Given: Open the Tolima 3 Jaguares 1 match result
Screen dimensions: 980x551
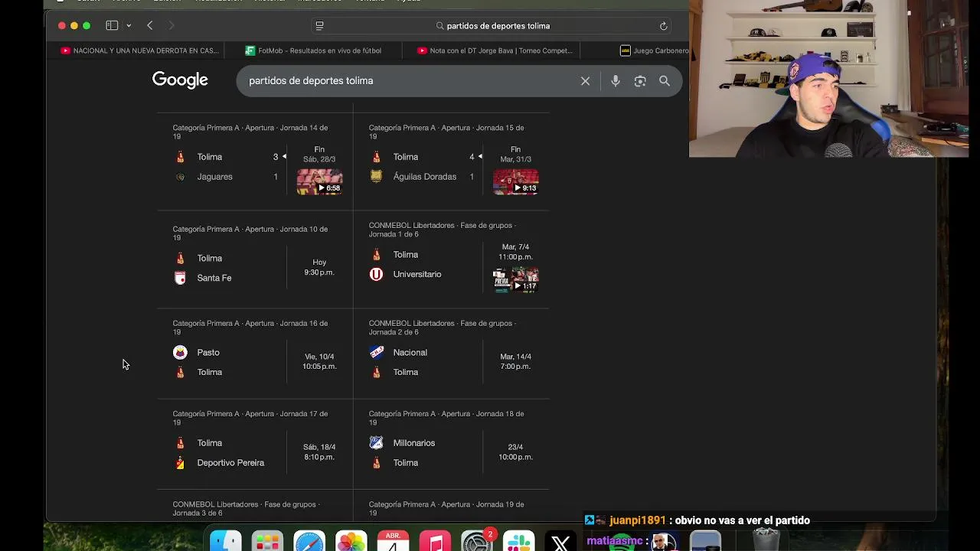Looking at the screenshot, I should (x=255, y=161).
